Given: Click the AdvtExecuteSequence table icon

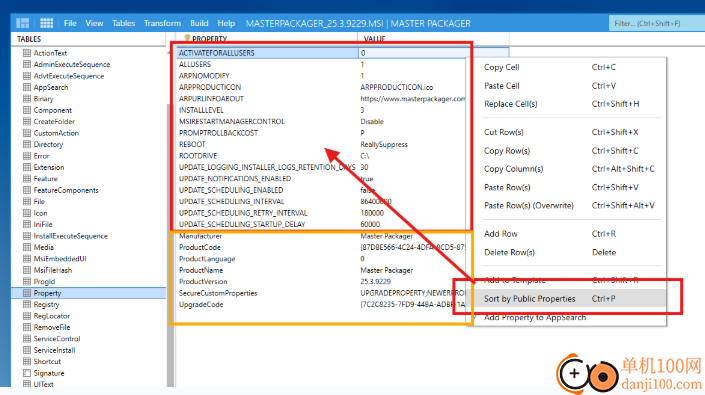Looking at the screenshot, I should pyautogui.click(x=27, y=76).
